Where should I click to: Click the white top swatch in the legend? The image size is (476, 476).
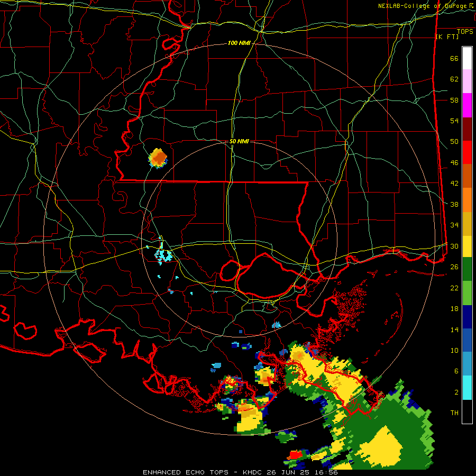[467, 58]
